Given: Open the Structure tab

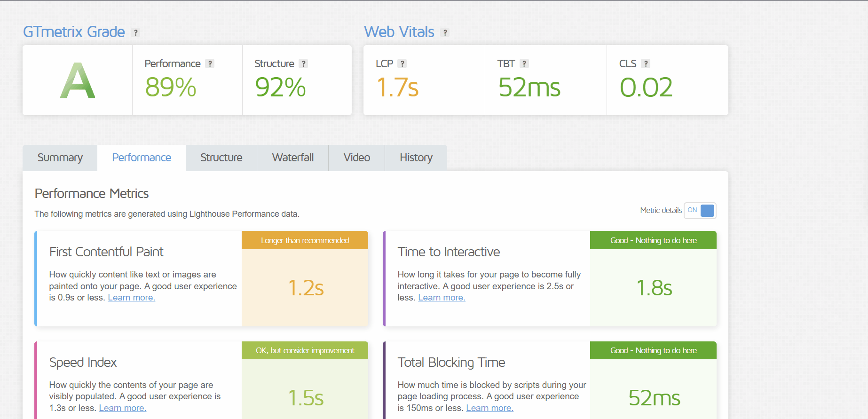Looking at the screenshot, I should pyautogui.click(x=221, y=158).
